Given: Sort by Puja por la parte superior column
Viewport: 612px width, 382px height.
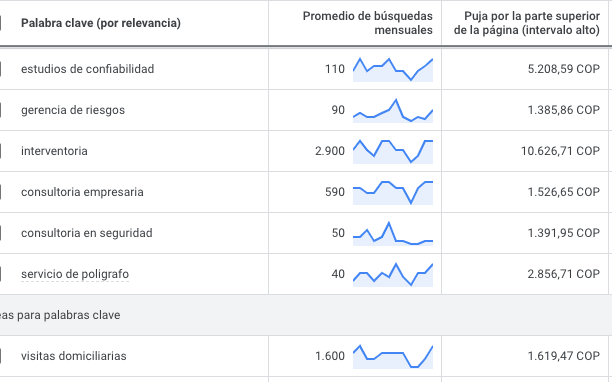Looking at the screenshot, I should coord(527,23).
